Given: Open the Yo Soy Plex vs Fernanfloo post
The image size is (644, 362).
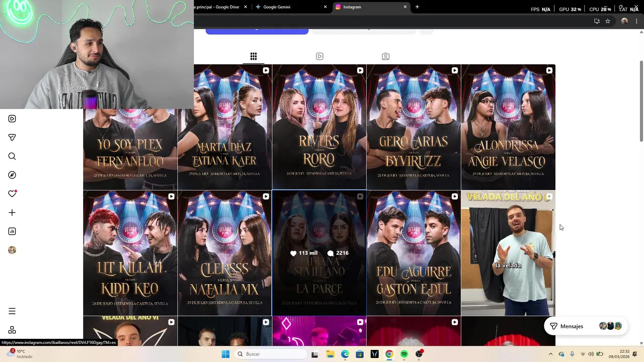Looking at the screenshot, I should (130, 149).
